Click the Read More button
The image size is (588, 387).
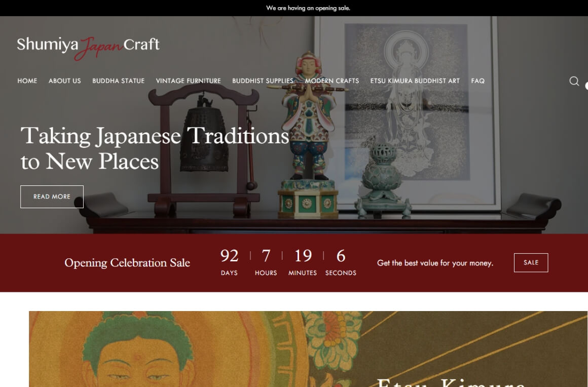[52, 197]
